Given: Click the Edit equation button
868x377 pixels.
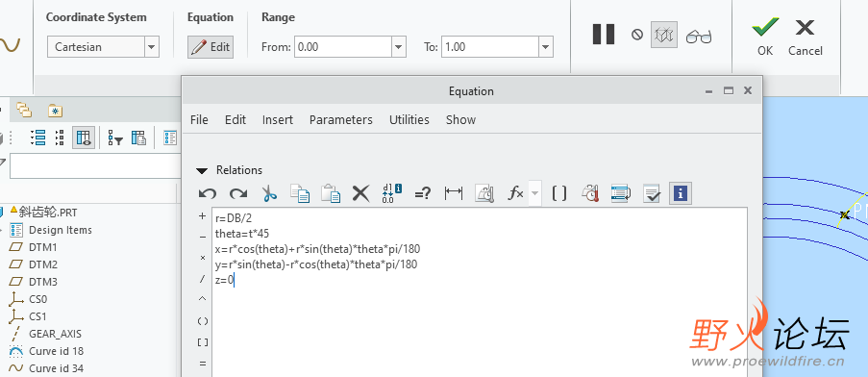Looking at the screenshot, I should (x=211, y=47).
